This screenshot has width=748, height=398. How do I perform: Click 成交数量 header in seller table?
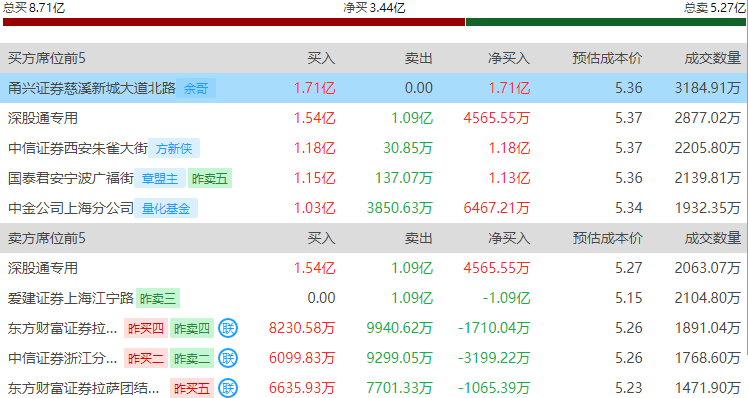coord(713,238)
